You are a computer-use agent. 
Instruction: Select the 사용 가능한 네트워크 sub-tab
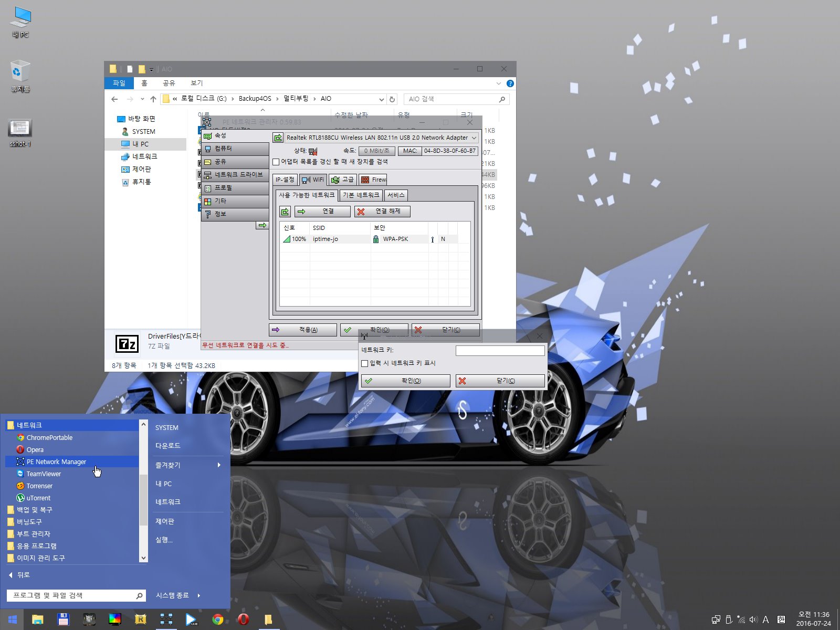coord(307,195)
